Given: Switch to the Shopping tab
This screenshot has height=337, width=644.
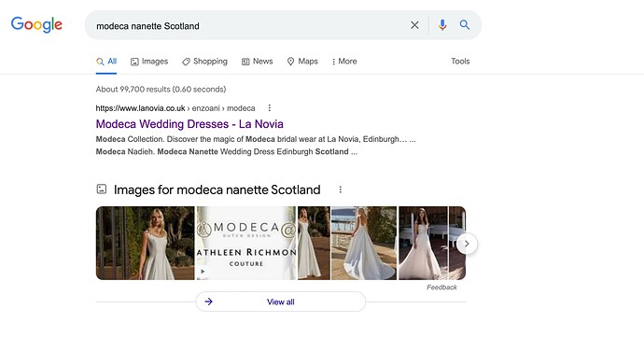Looking at the screenshot, I should tap(204, 62).
